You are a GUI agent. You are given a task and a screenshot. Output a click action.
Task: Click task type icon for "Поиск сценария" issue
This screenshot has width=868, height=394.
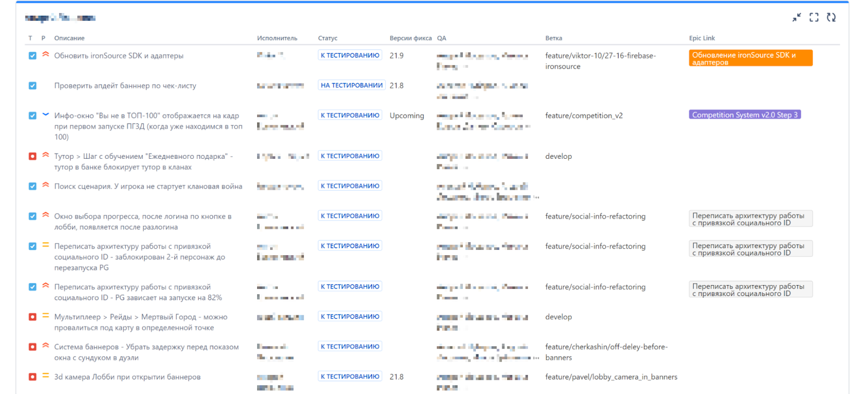[x=33, y=186]
